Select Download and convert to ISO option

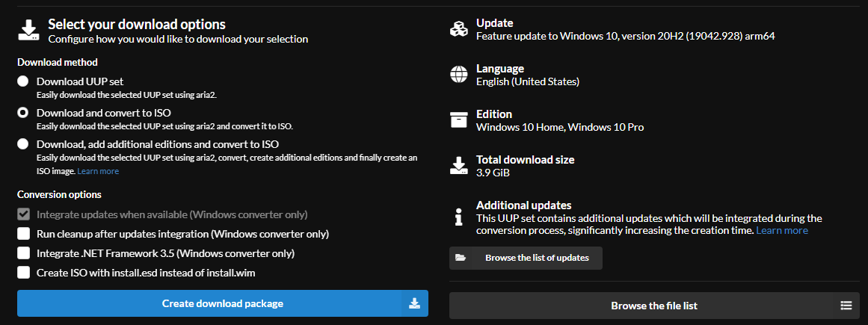[22, 113]
